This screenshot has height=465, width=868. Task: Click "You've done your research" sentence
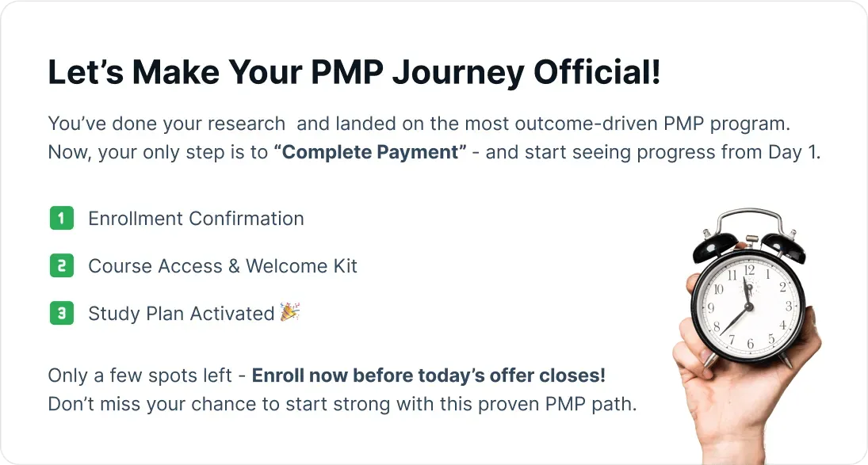(x=166, y=124)
